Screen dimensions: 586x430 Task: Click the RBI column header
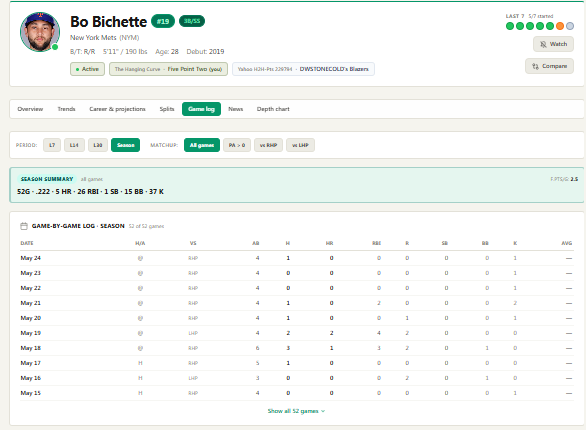point(377,243)
